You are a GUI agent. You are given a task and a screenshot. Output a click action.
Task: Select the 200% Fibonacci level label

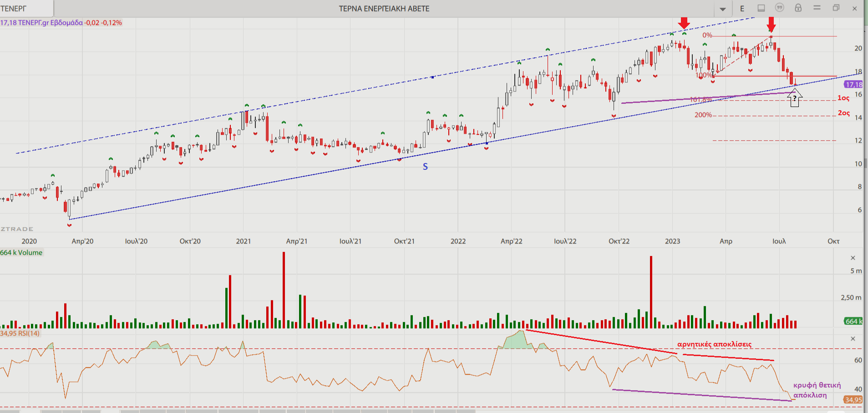(703, 115)
